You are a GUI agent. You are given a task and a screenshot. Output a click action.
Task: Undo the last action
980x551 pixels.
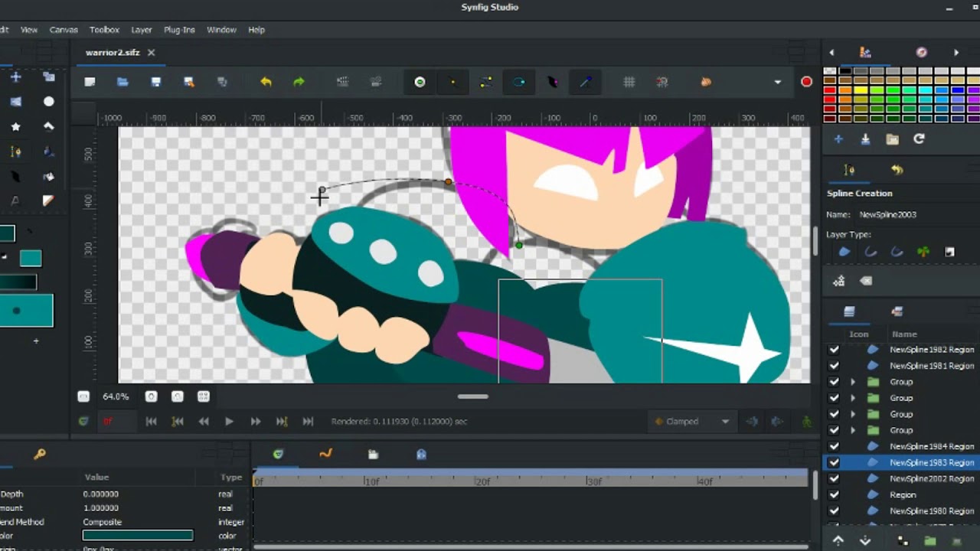click(266, 82)
